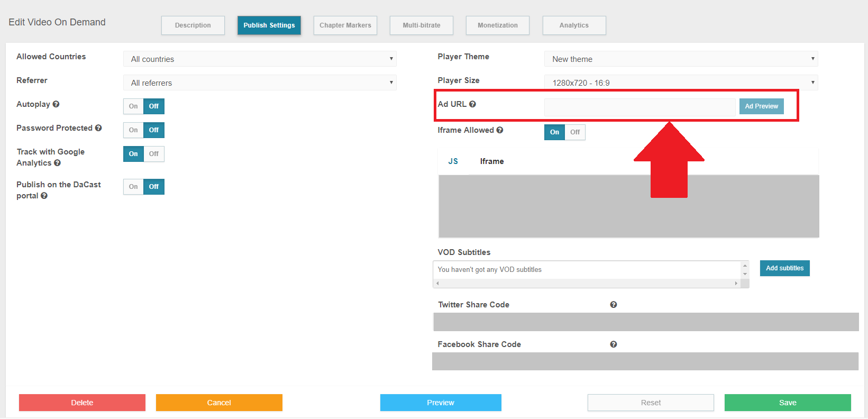868x419 pixels.
Task: Turn Google Analytics tracking On
Action: coord(133,154)
